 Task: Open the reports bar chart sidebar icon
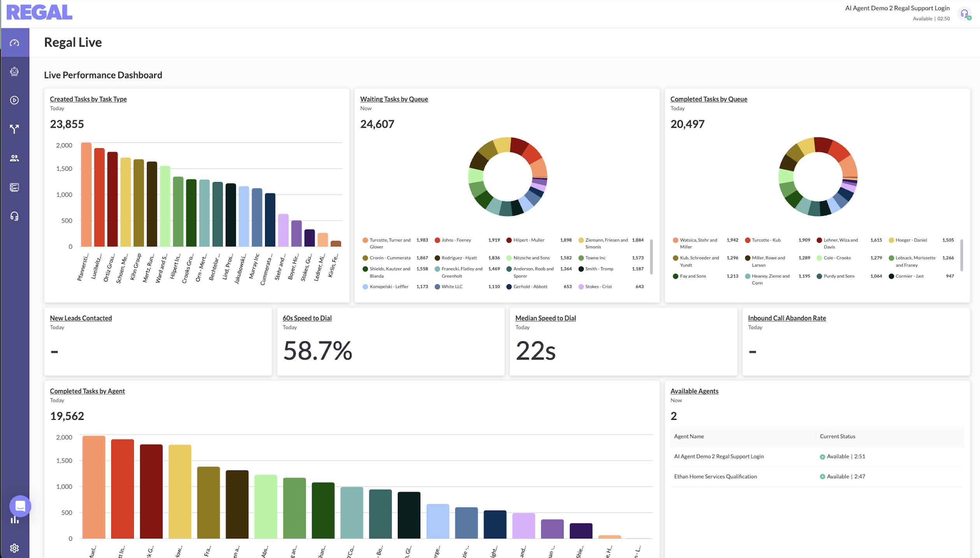tap(14, 520)
